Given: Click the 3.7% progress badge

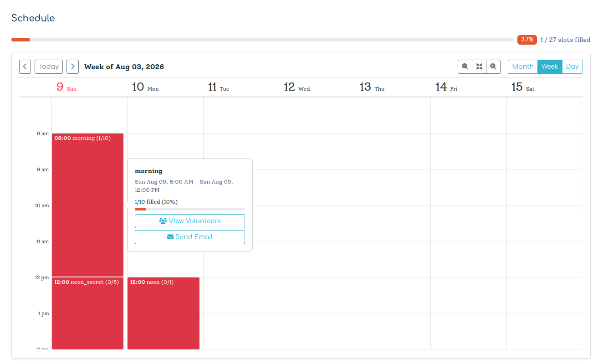Looking at the screenshot, I should (527, 40).
